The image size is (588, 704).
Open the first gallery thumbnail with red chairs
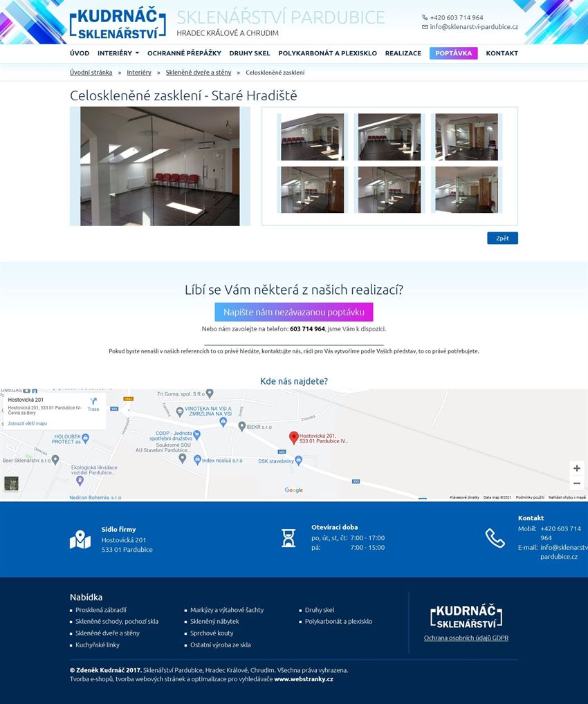[x=312, y=137]
